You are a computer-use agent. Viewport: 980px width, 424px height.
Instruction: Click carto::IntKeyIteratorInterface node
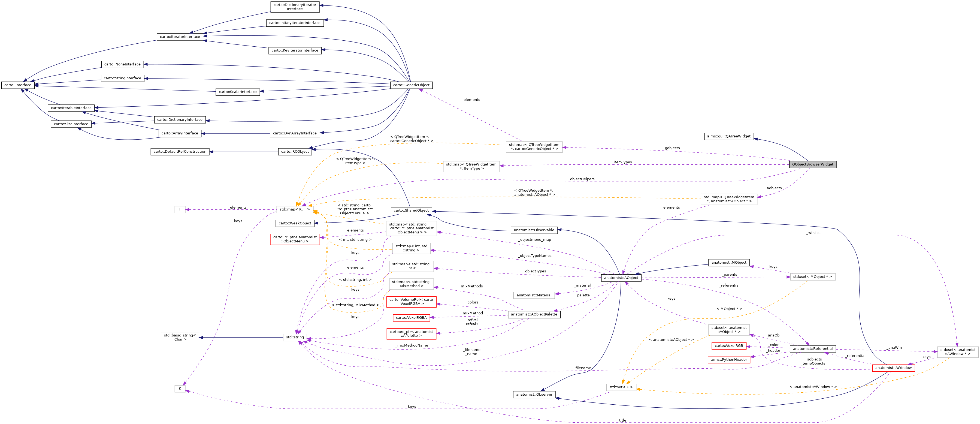(x=295, y=23)
